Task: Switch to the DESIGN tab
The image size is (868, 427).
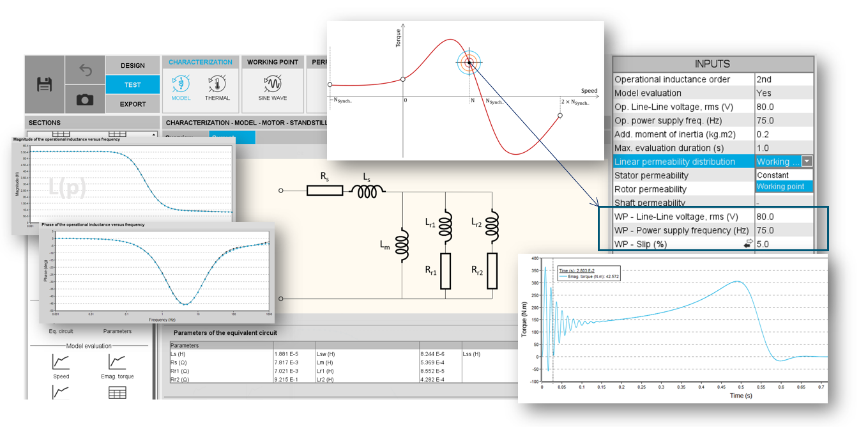Action: [x=133, y=65]
